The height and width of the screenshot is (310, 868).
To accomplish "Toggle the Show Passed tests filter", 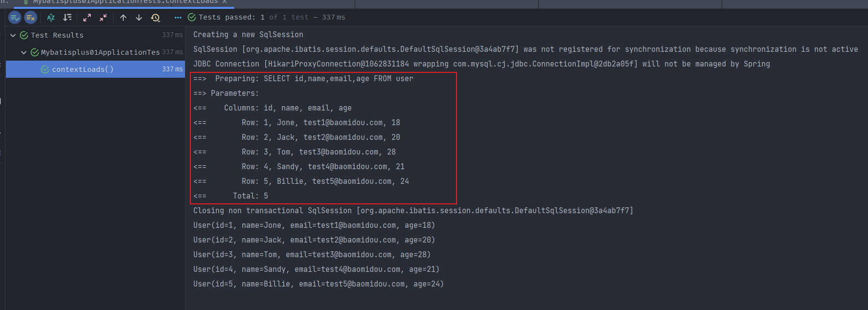I will pyautogui.click(x=15, y=18).
